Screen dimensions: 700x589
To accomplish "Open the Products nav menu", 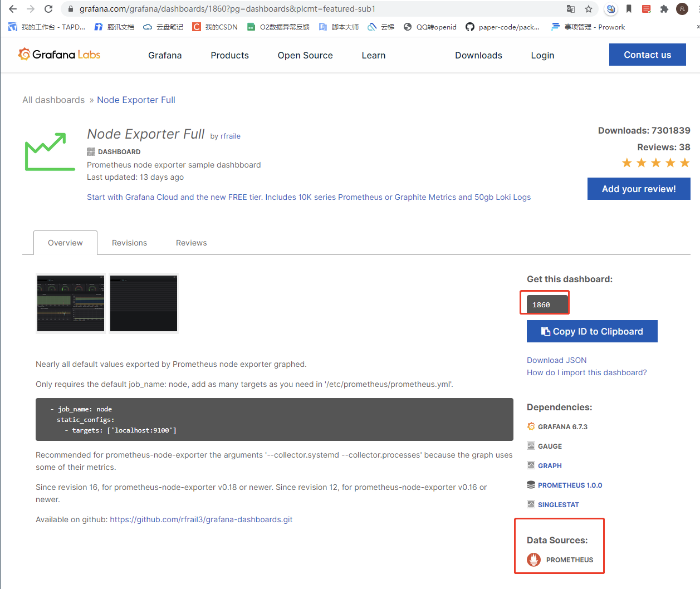I will pos(230,55).
